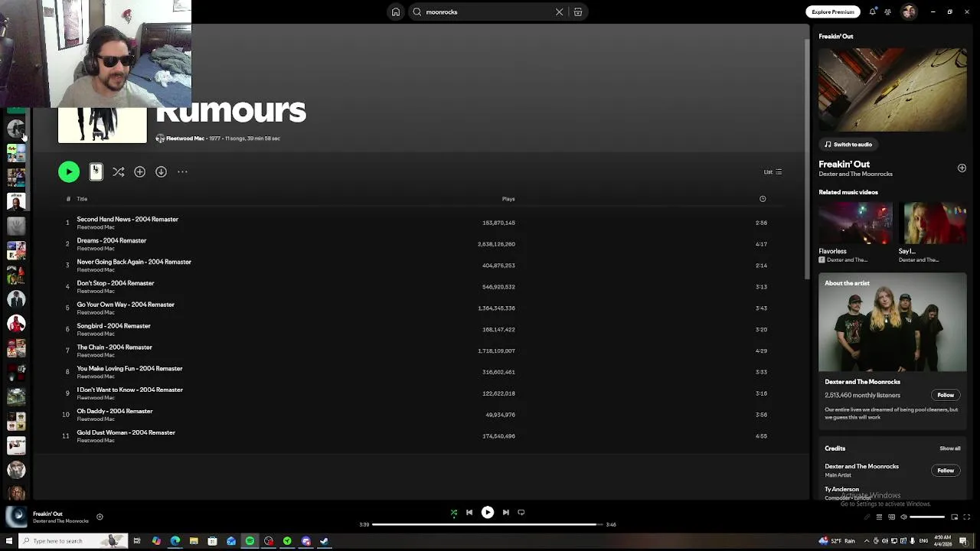Open the Queue icon
Viewport: 980px width, 551px height.
coord(879,517)
